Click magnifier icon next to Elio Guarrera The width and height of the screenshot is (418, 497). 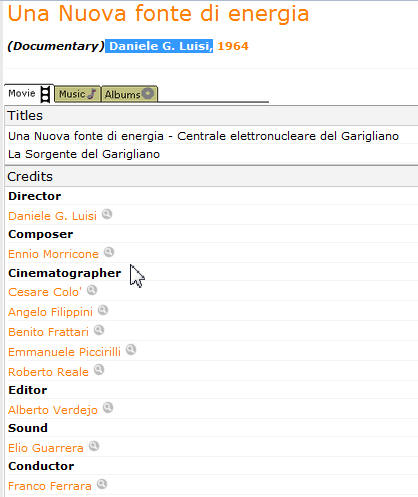[x=94, y=446]
